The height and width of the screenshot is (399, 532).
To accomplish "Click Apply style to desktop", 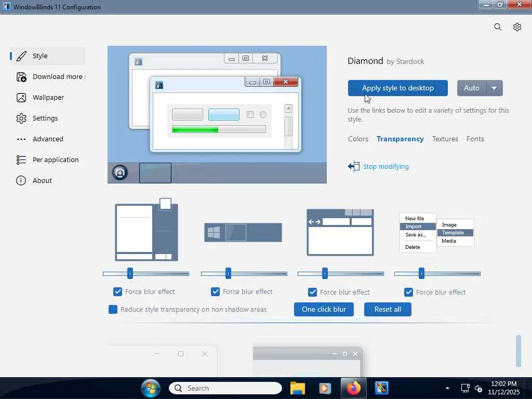I will pos(397,88).
